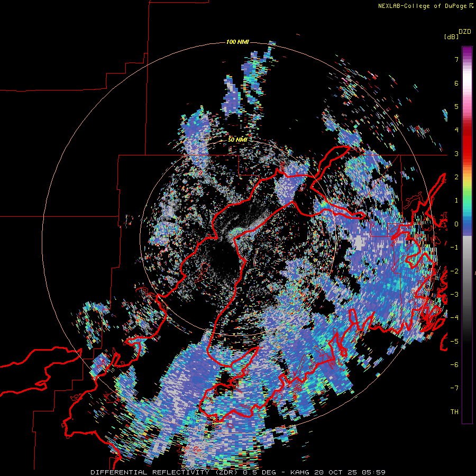The width and height of the screenshot is (476, 476).
Task: Click the 3 tick label on the color scale
Action: click(x=456, y=153)
